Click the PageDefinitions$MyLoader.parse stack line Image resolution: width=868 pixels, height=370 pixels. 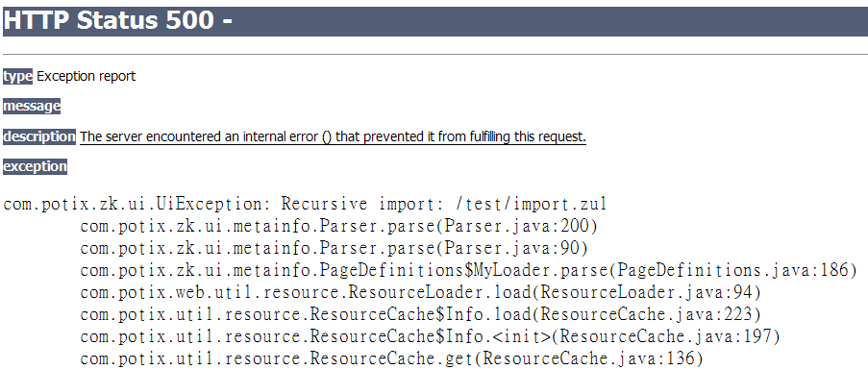469,270
